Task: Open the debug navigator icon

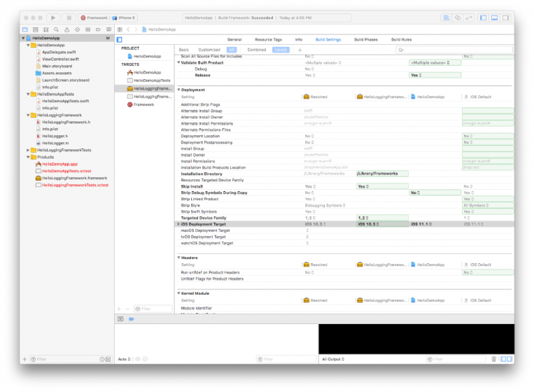Action: 88,29
